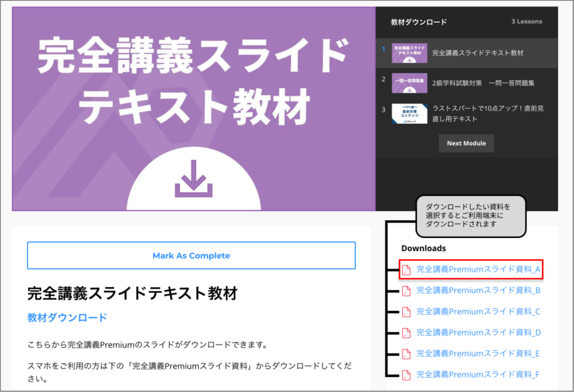Click the 教材ダウンロード module header
This screenshot has height=392, width=574.
point(419,22)
